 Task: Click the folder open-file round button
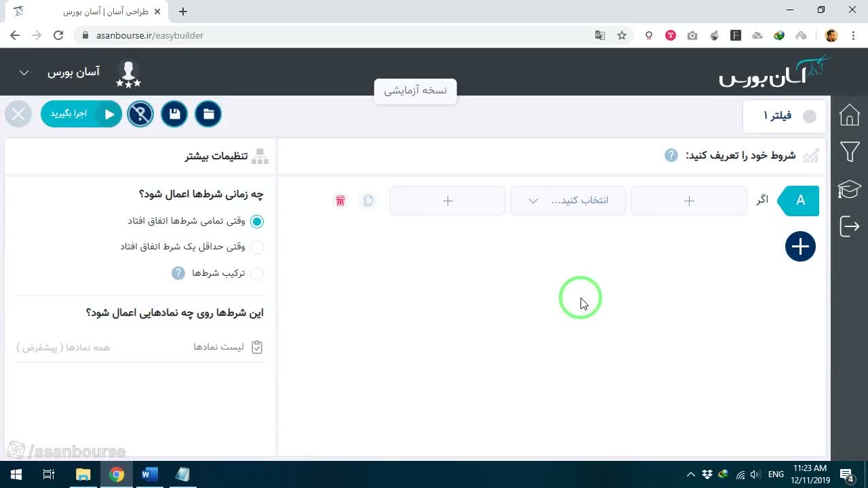pyautogui.click(x=208, y=114)
